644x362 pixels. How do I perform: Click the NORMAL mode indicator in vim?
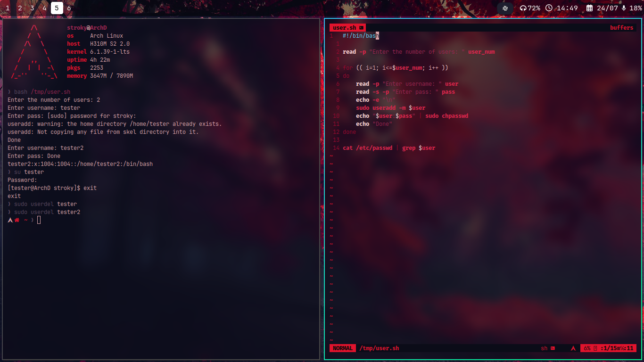click(343, 348)
